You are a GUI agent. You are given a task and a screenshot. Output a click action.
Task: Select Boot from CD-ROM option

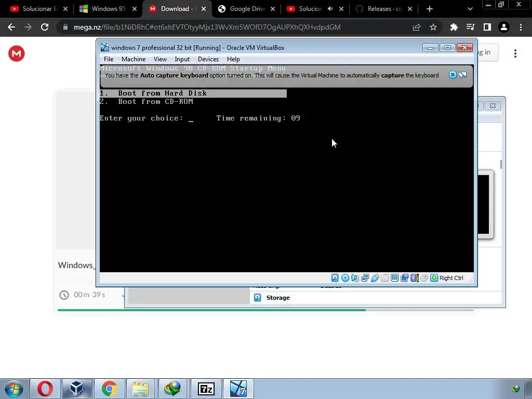click(x=146, y=101)
